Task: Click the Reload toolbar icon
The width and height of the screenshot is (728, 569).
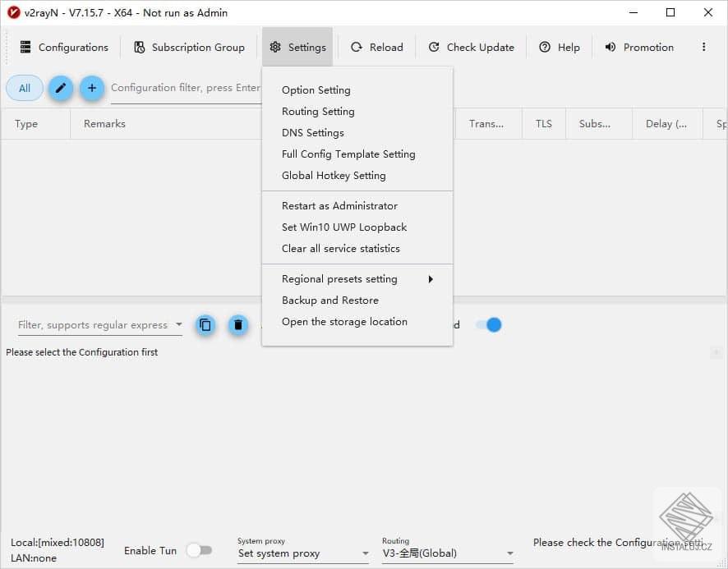Action: (x=357, y=47)
